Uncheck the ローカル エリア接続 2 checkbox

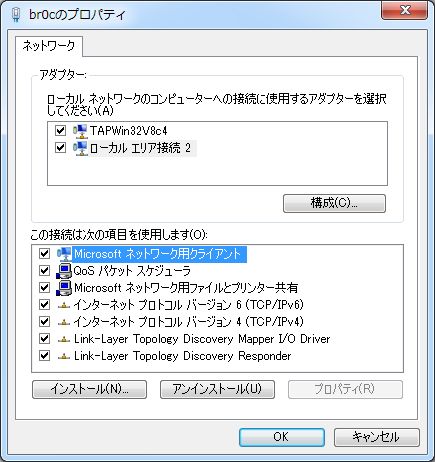[x=60, y=147]
